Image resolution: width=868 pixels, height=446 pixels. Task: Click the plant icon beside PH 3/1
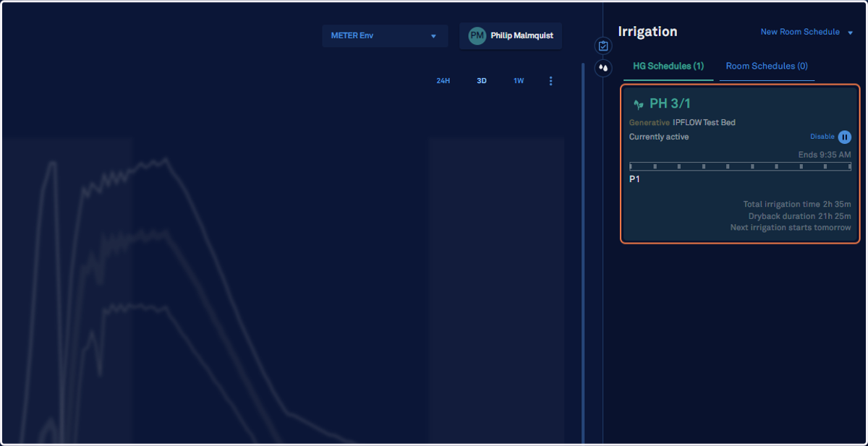[x=639, y=104]
